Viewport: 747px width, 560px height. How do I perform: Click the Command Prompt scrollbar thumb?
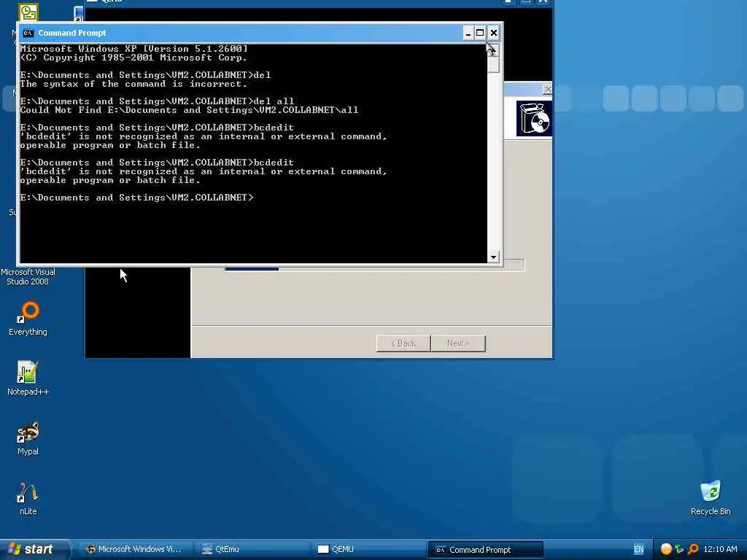click(493, 64)
